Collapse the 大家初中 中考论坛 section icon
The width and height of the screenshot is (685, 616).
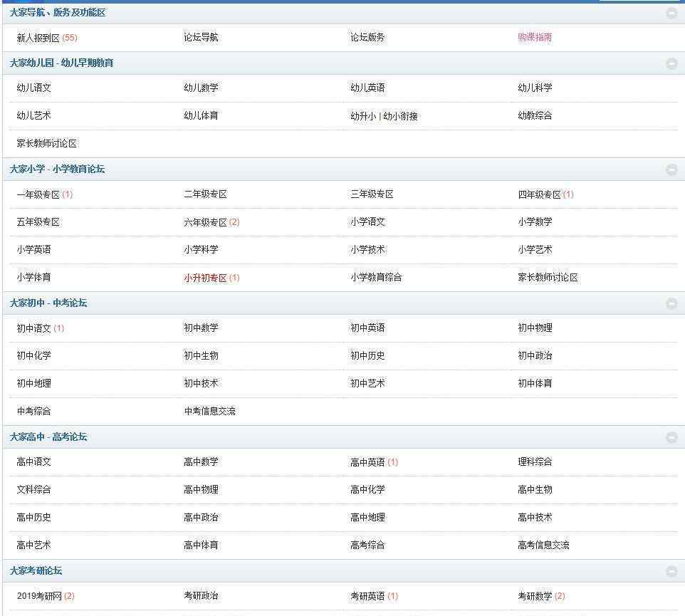click(671, 303)
